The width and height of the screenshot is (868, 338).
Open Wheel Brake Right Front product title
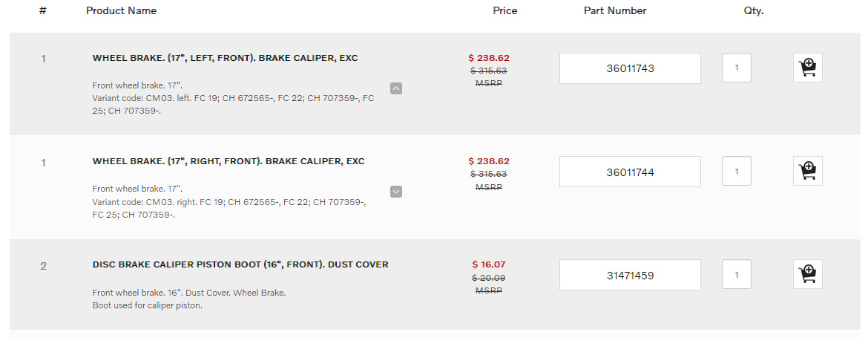click(x=228, y=161)
